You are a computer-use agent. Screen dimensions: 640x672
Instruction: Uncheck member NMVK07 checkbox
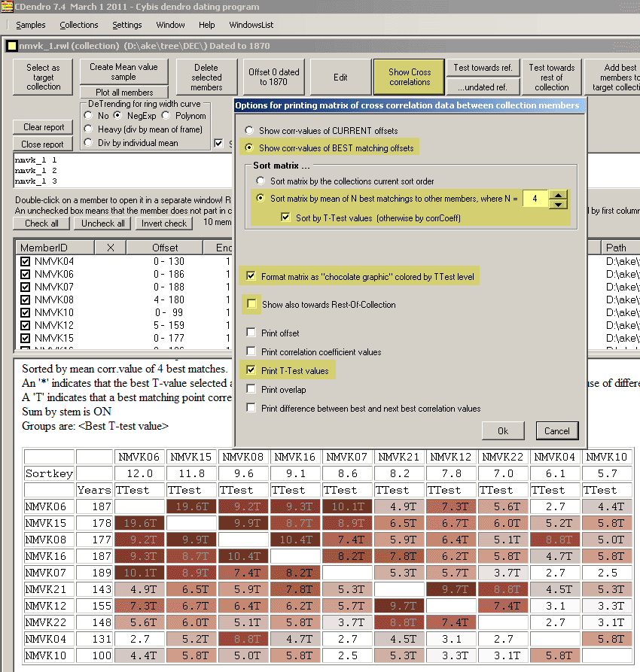pos(26,287)
